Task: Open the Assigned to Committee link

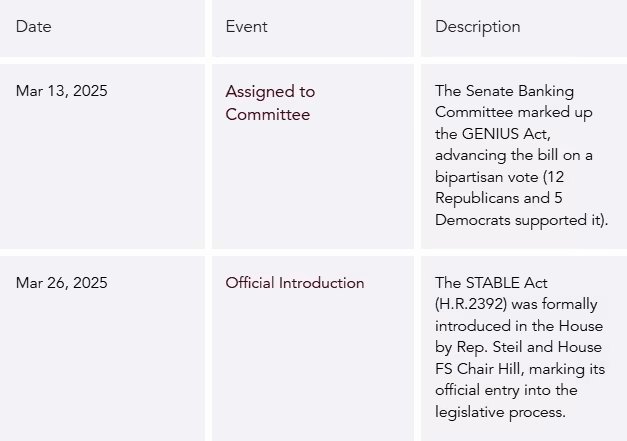Action: (x=270, y=103)
